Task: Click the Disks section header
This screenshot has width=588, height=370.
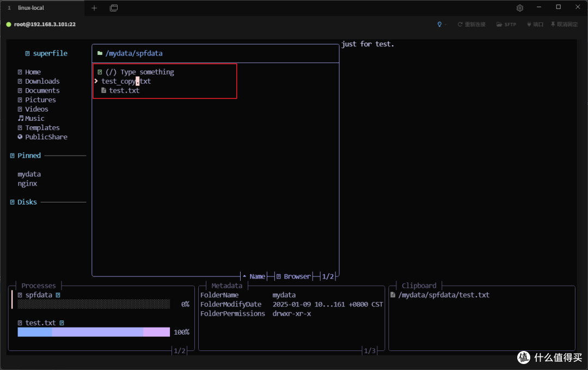Action: pos(23,202)
